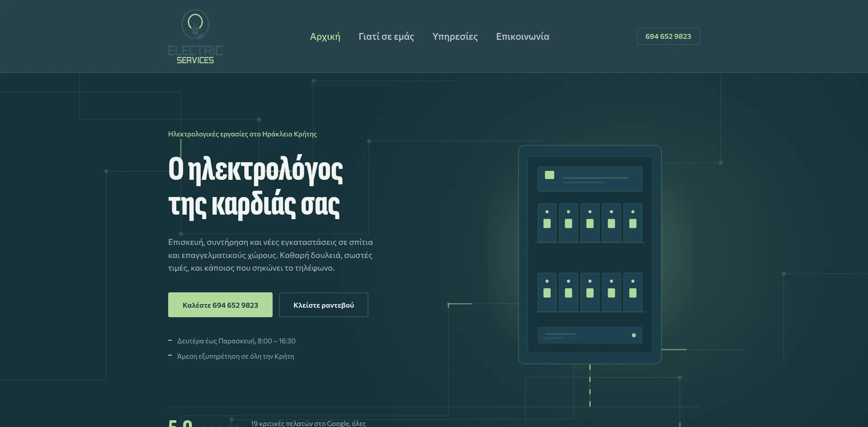868x427 pixels.
Task: Click heading Ο ηλεκτρολόγος της καρδιάς σας
Action: [x=255, y=187]
